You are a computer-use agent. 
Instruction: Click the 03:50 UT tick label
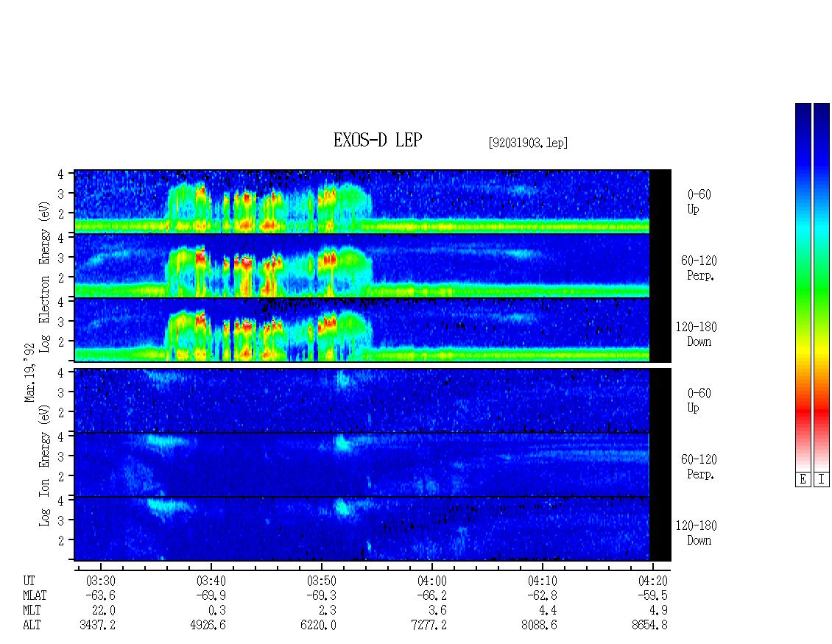click(322, 581)
